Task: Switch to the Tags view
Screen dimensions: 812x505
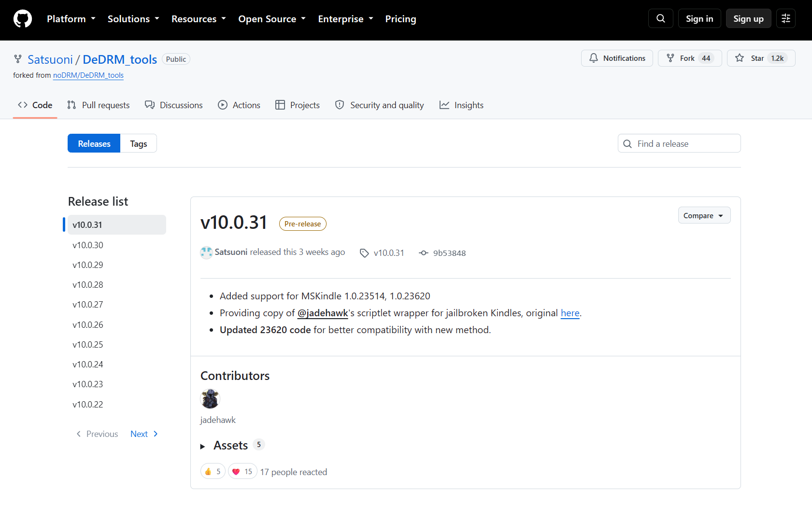Action: click(x=139, y=143)
